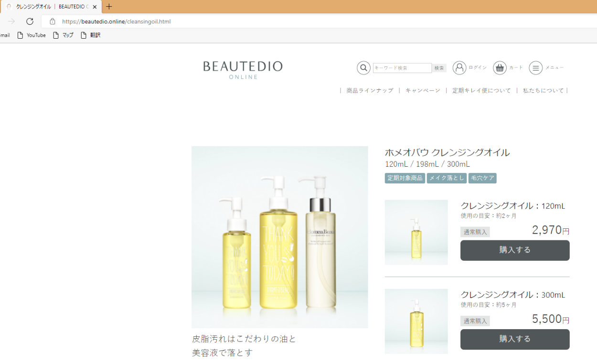Image resolution: width=597 pixels, height=364 pixels.
Task: Click the 毛穴ケア tag
Action: (x=482, y=178)
